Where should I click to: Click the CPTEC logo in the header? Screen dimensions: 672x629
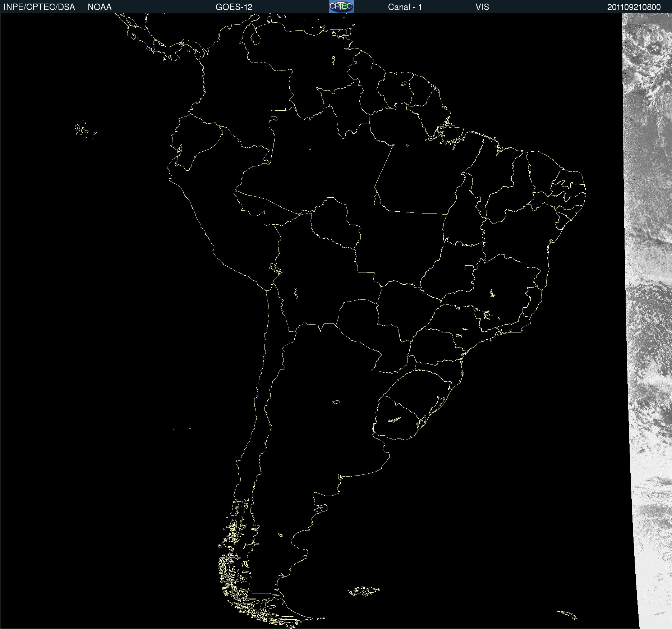tap(341, 6)
